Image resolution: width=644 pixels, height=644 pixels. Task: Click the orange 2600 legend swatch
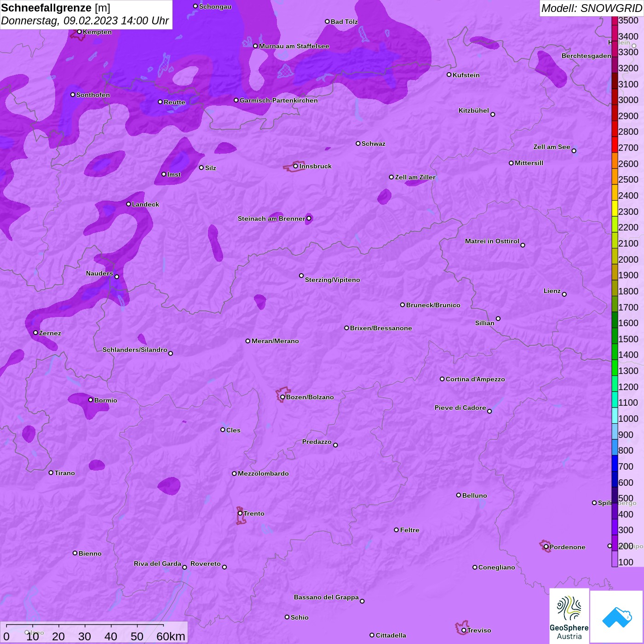(x=615, y=161)
